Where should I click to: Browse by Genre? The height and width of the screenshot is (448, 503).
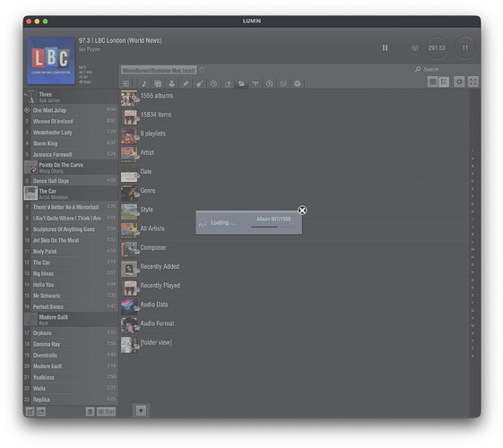(x=294, y=193)
